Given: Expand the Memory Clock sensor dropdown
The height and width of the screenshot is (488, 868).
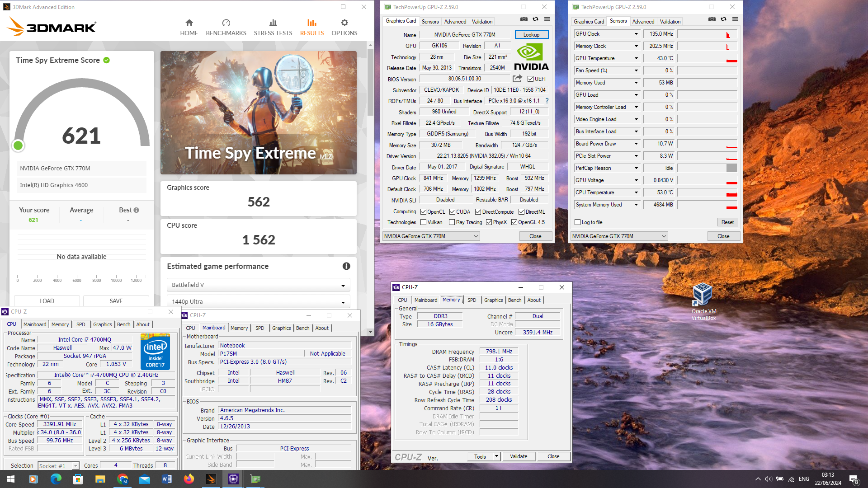Looking at the screenshot, I should point(636,46).
